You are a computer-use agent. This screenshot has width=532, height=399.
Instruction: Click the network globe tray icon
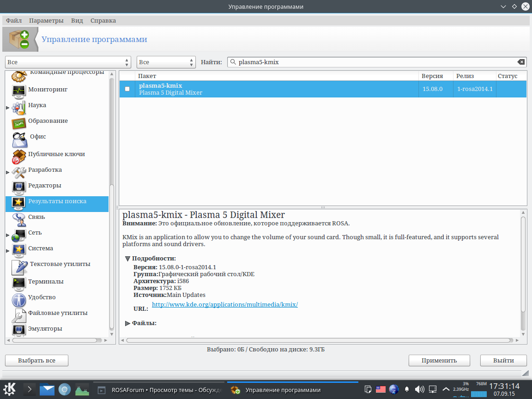(x=393, y=389)
